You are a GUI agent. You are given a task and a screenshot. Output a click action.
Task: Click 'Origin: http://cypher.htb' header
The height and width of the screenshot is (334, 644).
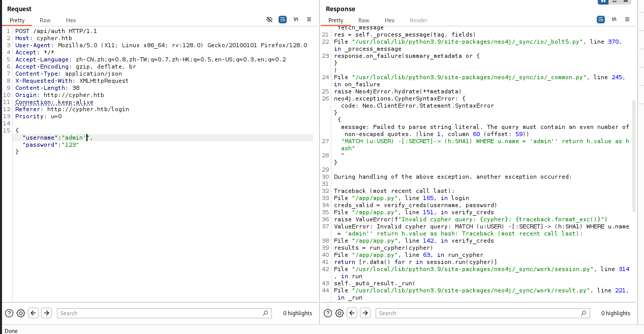(59, 95)
